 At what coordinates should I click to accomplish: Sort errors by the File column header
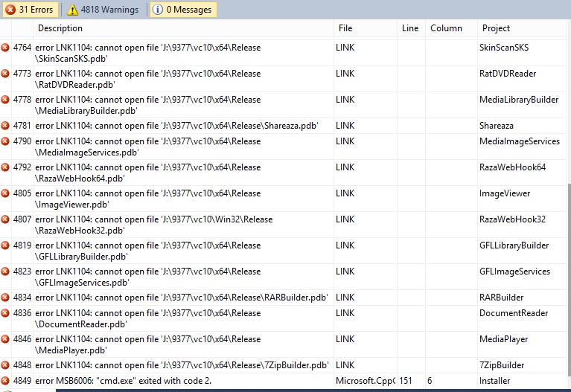tap(345, 28)
